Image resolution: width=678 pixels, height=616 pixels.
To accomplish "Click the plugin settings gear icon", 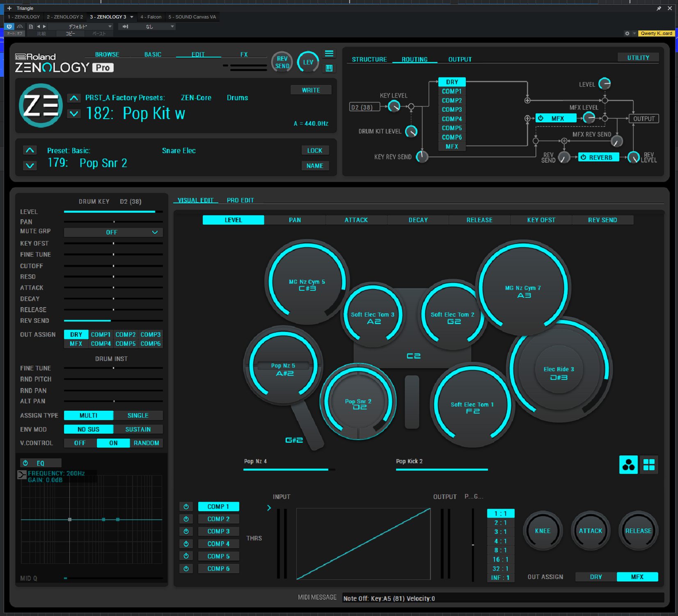I will click(x=627, y=34).
